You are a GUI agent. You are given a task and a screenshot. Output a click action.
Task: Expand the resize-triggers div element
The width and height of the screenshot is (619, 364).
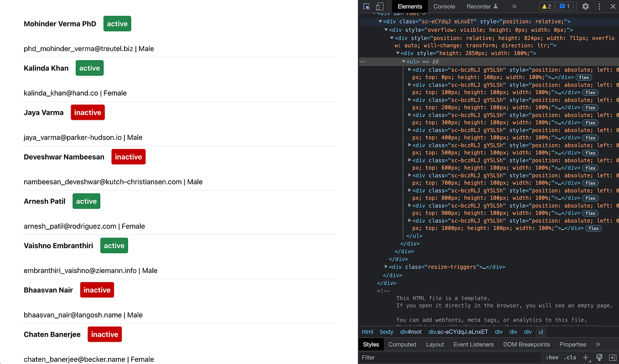(x=386, y=267)
